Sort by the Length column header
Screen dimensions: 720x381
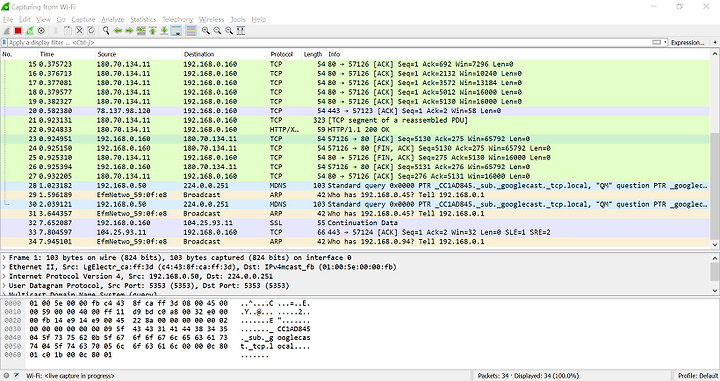[313, 54]
